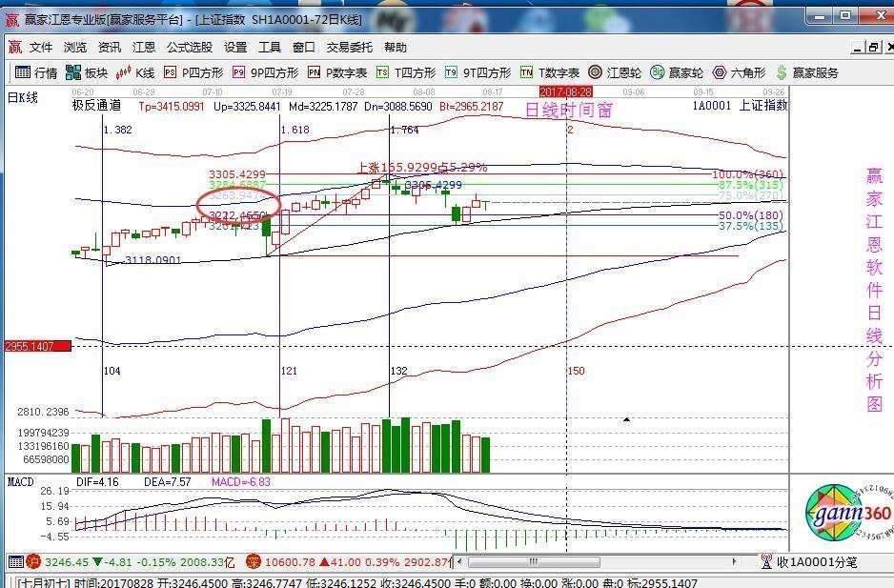Viewport: 894px width, 588px height.
Task: Click the 1A0001 上证指数 stock label
Action: coord(740,106)
